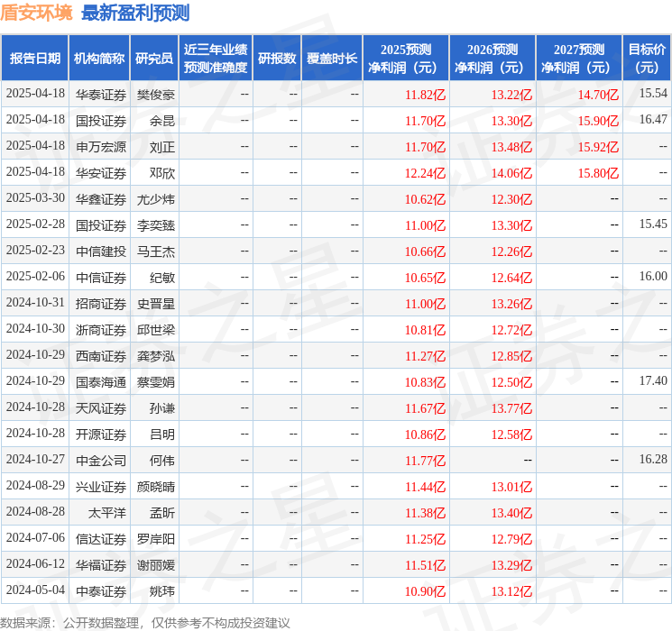This screenshot has height=631, width=672.
Task: Click the 覆盖时长 column header
Action: point(332,59)
